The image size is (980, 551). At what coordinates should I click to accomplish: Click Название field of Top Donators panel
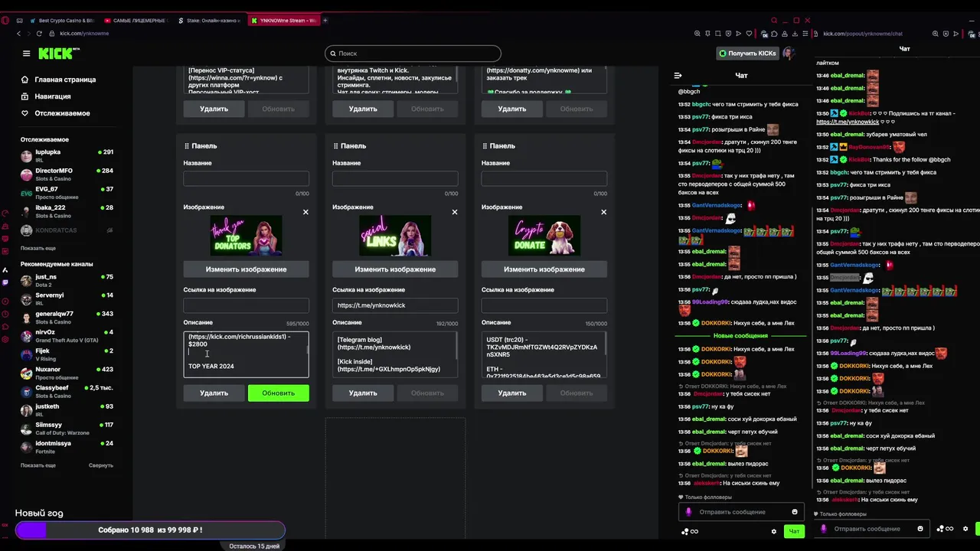click(246, 178)
